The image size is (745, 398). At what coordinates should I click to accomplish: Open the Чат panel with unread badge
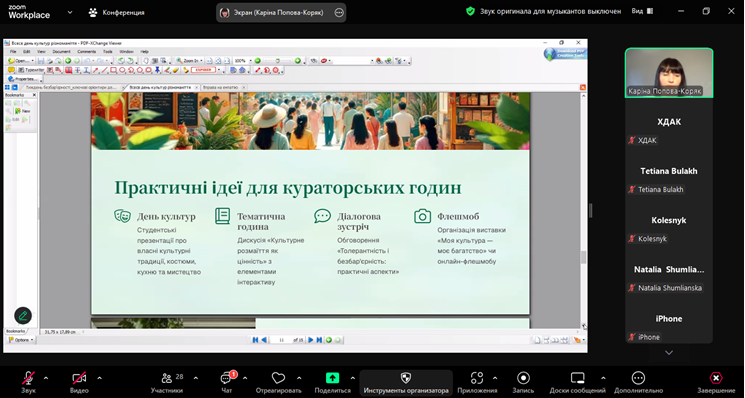coord(227,382)
